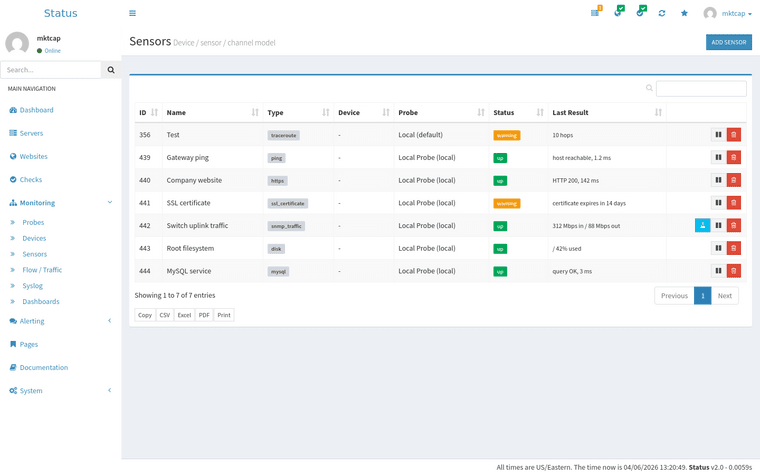The height and width of the screenshot is (475, 760).
Task: Sort table by Status column
Action: (x=518, y=112)
